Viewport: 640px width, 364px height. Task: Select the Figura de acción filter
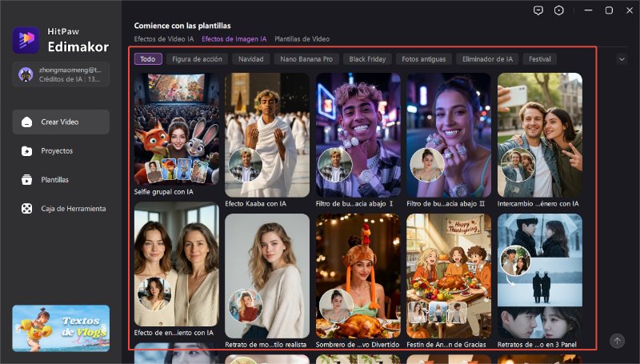[197, 59]
